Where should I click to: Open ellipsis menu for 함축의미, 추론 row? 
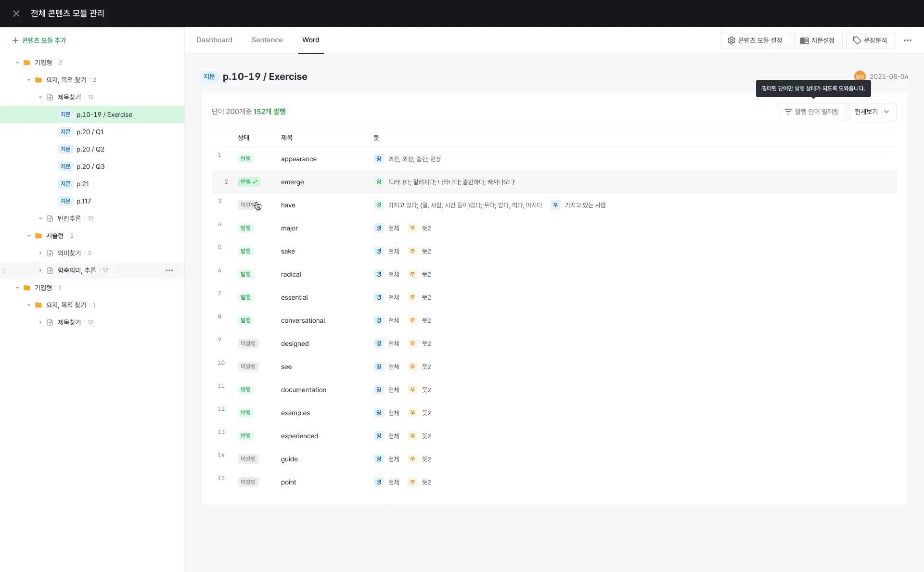coord(169,270)
